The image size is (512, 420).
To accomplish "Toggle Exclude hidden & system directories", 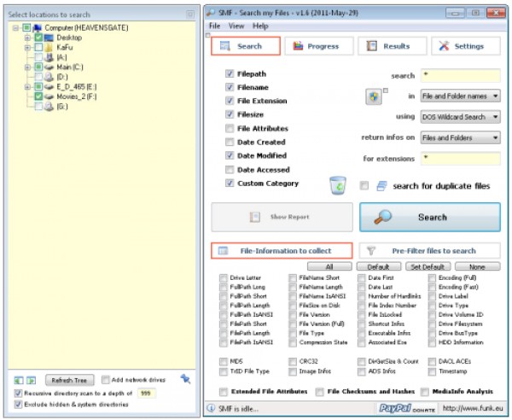I will click(x=18, y=404).
